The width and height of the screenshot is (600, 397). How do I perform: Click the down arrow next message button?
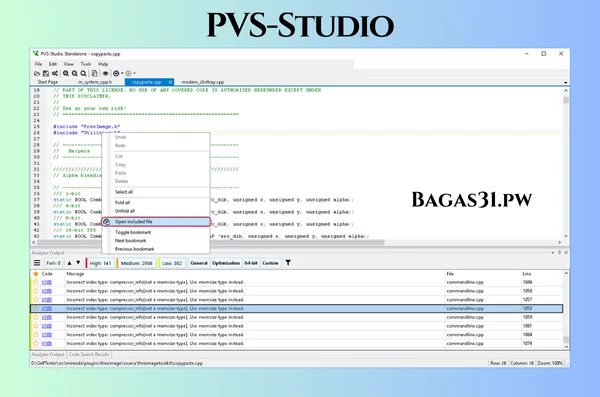click(78, 263)
